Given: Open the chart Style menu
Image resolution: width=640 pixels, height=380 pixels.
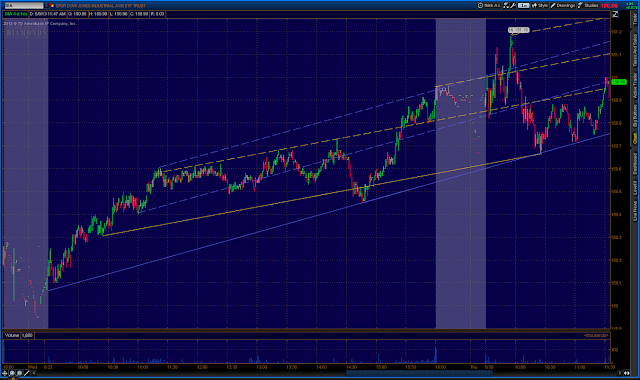Looking at the screenshot, I should tap(540, 5).
